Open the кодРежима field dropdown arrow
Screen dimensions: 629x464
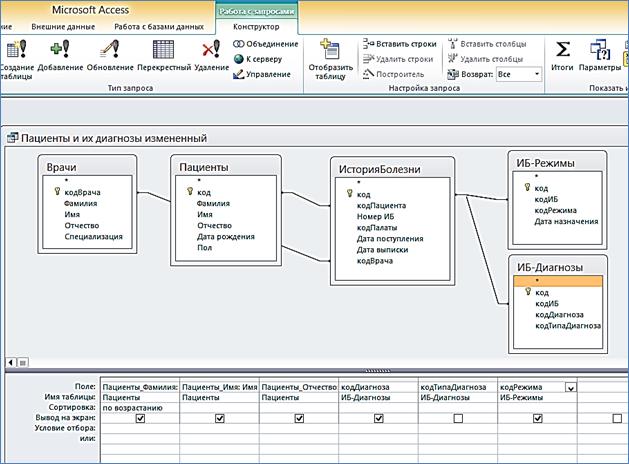570,387
